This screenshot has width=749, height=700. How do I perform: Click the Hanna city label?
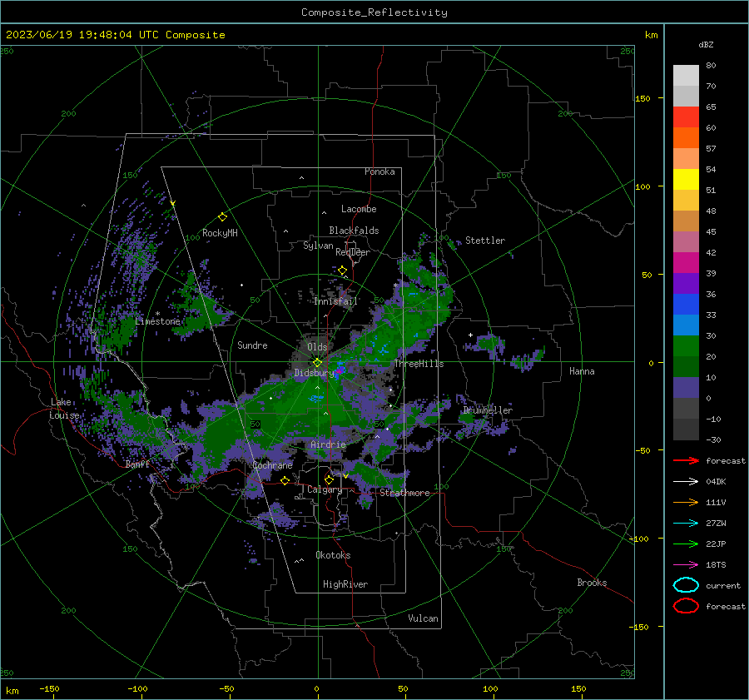pyautogui.click(x=582, y=371)
